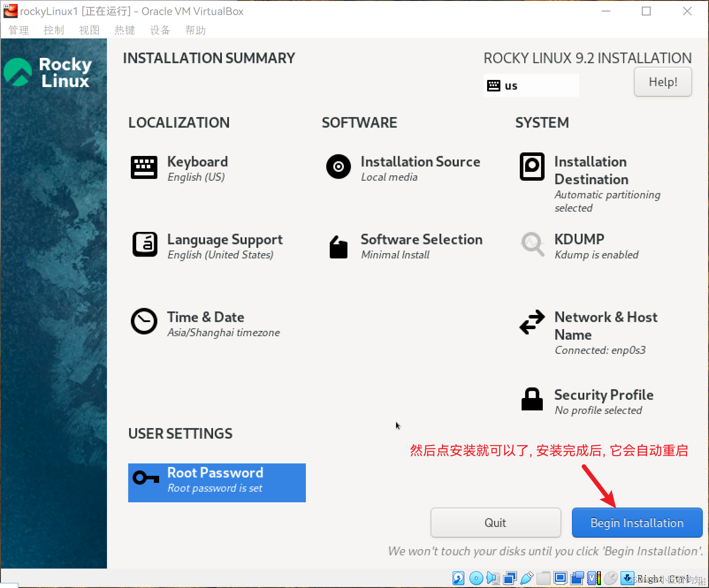Click the USER SETTINGS section heading

(180, 433)
